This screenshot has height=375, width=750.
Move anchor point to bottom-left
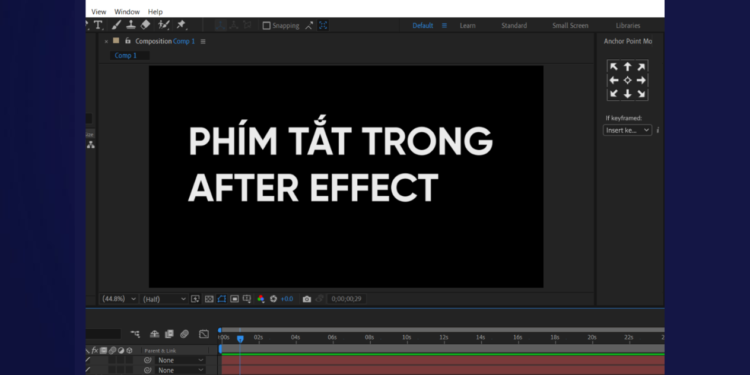(x=614, y=94)
